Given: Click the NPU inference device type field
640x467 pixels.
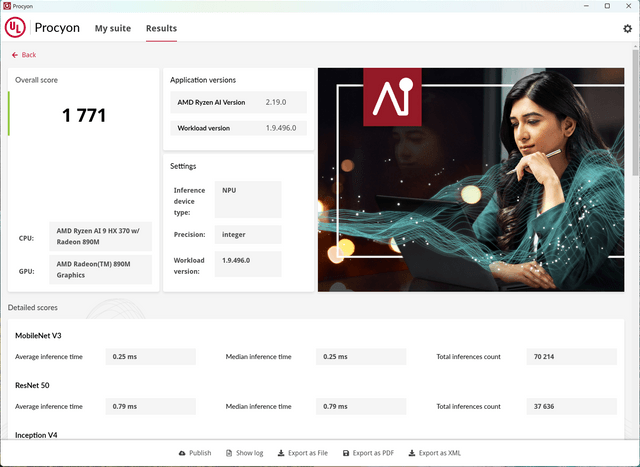Looking at the screenshot, I should click(x=248, y=199).
